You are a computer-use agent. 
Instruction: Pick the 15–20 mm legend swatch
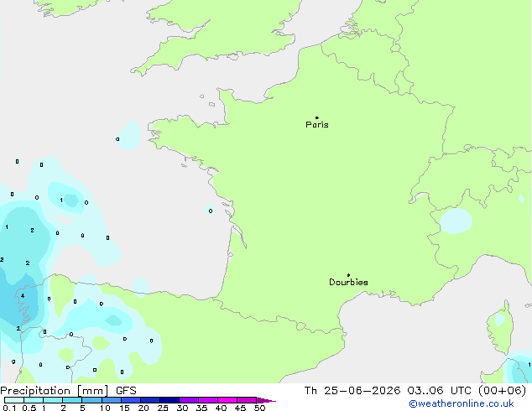[130, 400]
